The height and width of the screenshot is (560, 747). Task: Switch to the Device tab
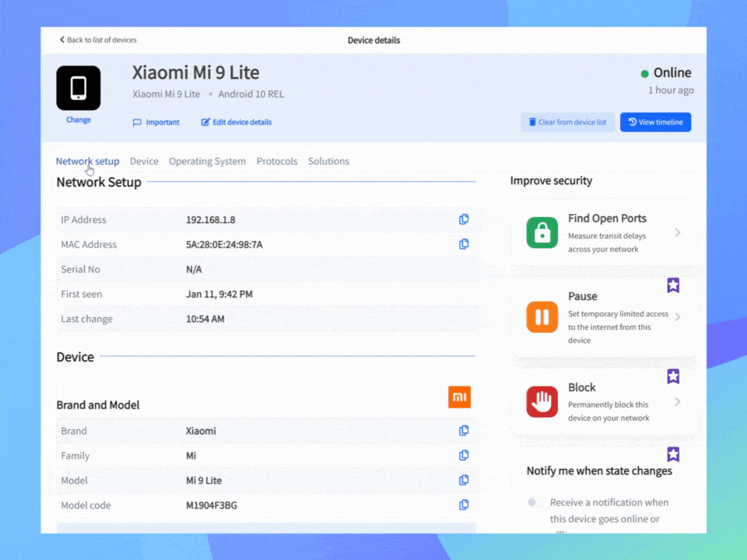pos(144,161)
